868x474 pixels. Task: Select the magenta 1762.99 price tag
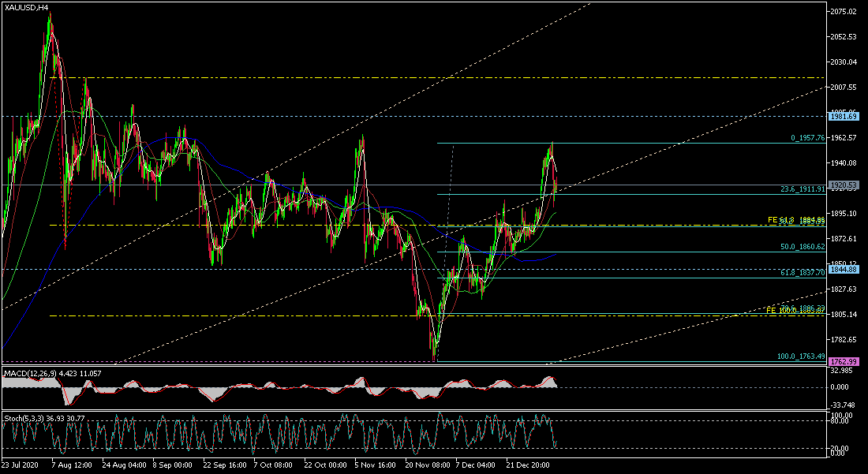[x=843, y=362]
